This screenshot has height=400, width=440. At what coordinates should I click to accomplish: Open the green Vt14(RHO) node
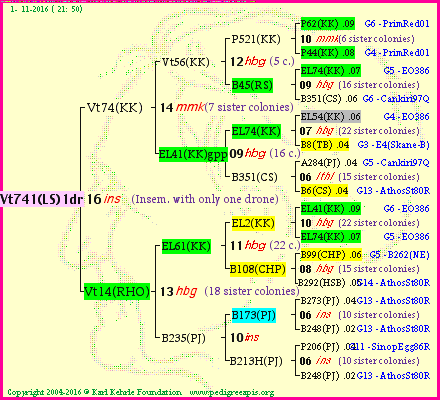tap(117, 291)
